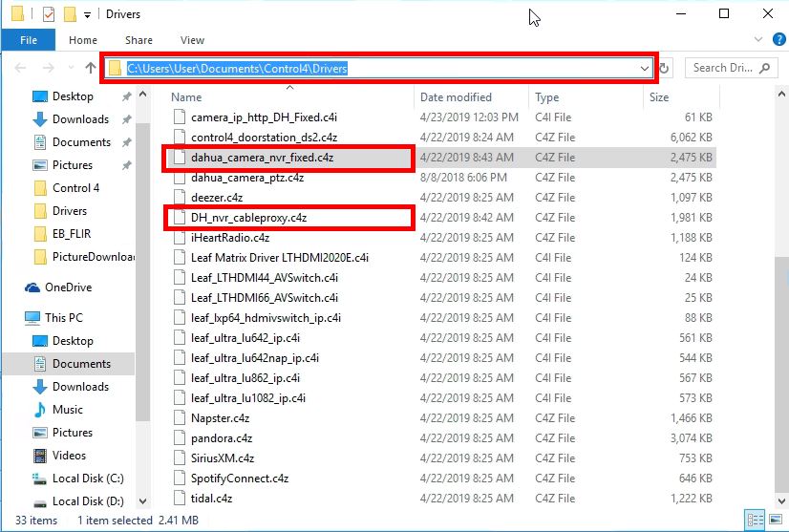Click the Properties checkmark icon in title bar
This screenshot has width=789, height=532.
pos(49,14)
